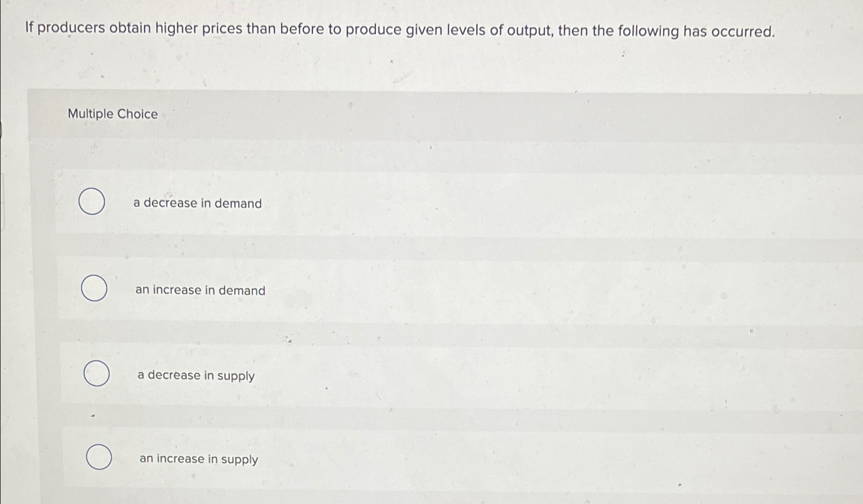863x504 pixels.
Task: Click the answer text 'an increase in demand'
Action: [x=200, y=290]
